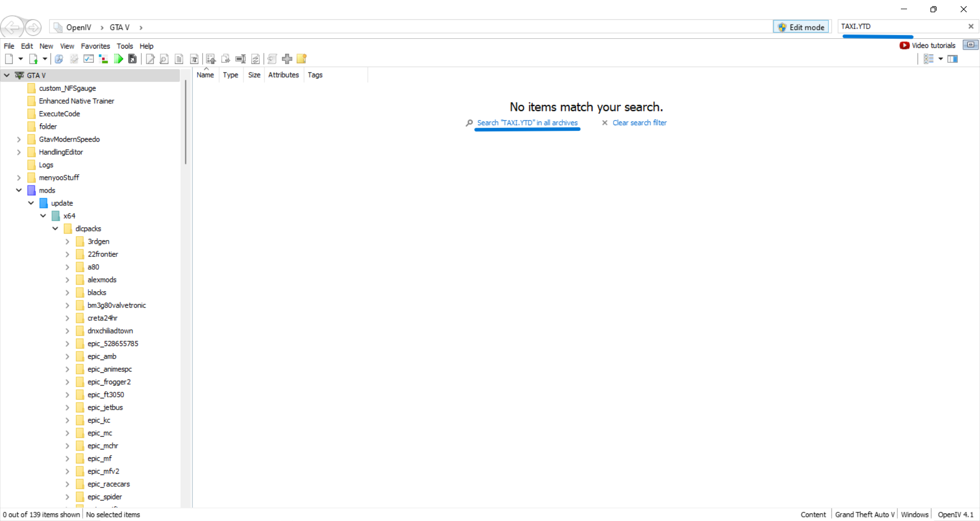Sort by the Name column header

click(205, 75)
